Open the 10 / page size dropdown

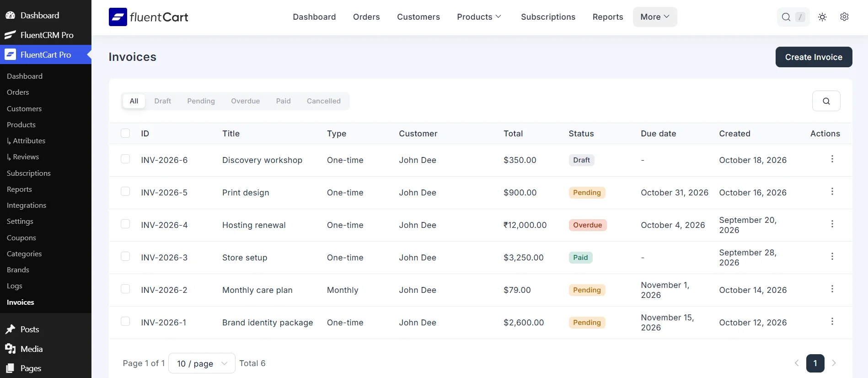click(202, 363)
